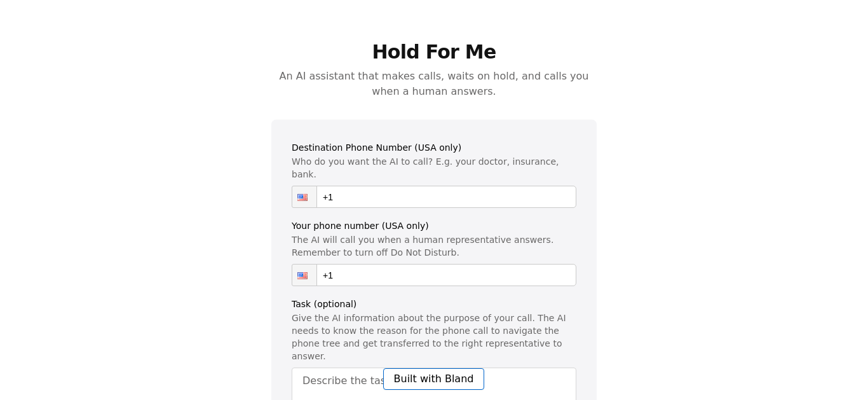Click the 'Give the AI information' help text line
The height and width of the screenshot is (400, 868).
(429, 318)
